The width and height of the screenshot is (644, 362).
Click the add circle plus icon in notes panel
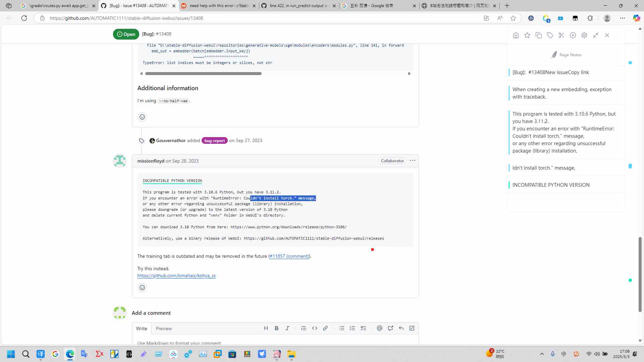(573, 35)
